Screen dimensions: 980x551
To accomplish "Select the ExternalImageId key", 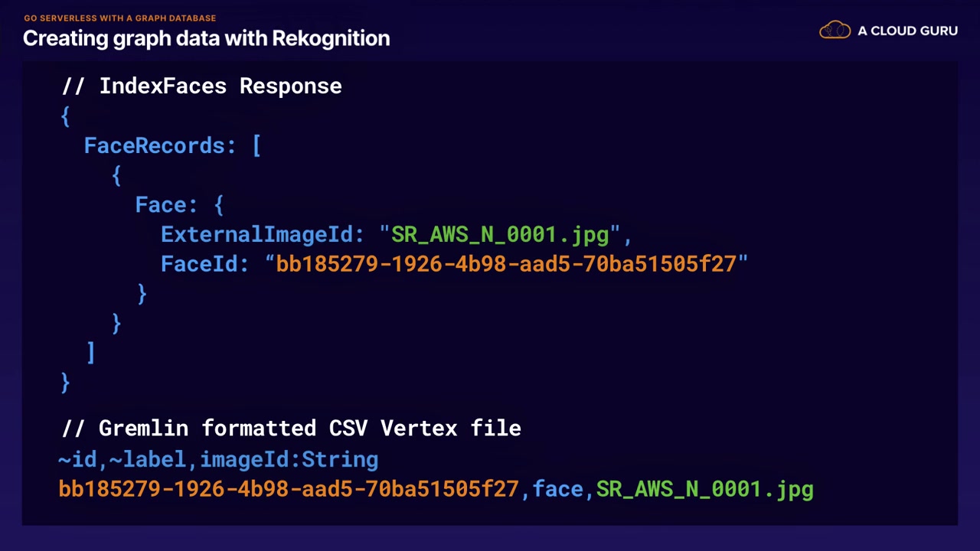I will 262,234.
